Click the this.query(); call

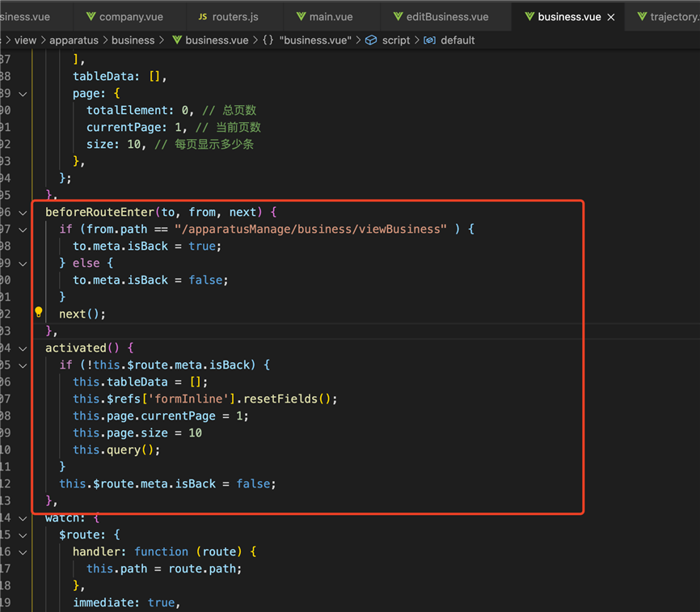tap(116, 450)
